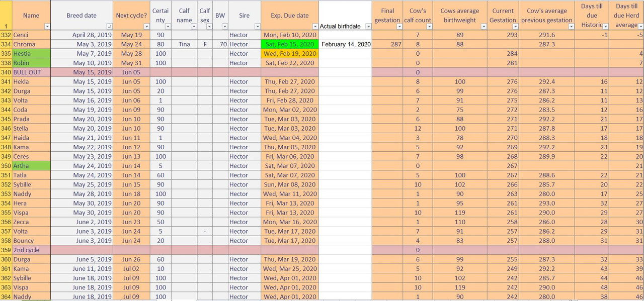644x301 pixels.
Task: Select current gestation value 293
Action: tap(504, 35)
